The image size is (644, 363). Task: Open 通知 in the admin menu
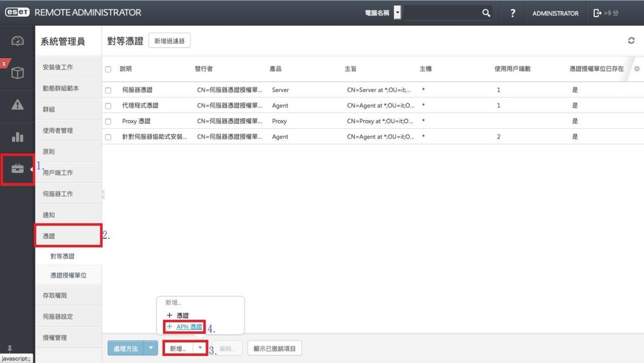coord(68,215)
